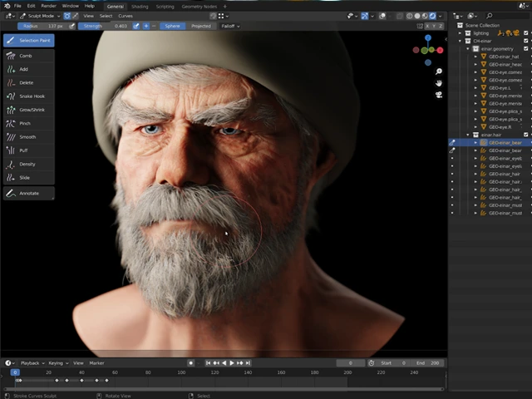The image size is (532, 399).
Task: Pick the Smooth tool in toolbar
Action: click(27, 137)
